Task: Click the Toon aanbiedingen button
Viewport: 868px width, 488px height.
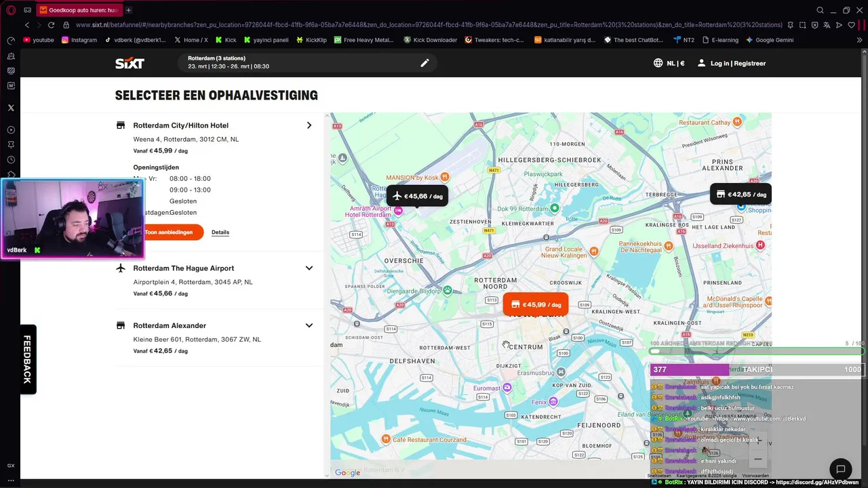Action: point(169,232)
